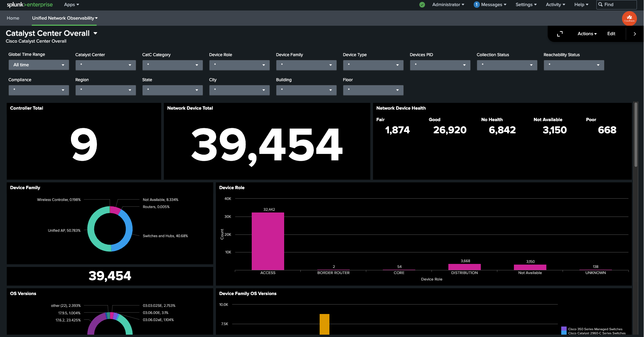The height and width of the screenshot is (337, 644).
Task: Click the Messages count badge
Action: [x=476, y=5]
